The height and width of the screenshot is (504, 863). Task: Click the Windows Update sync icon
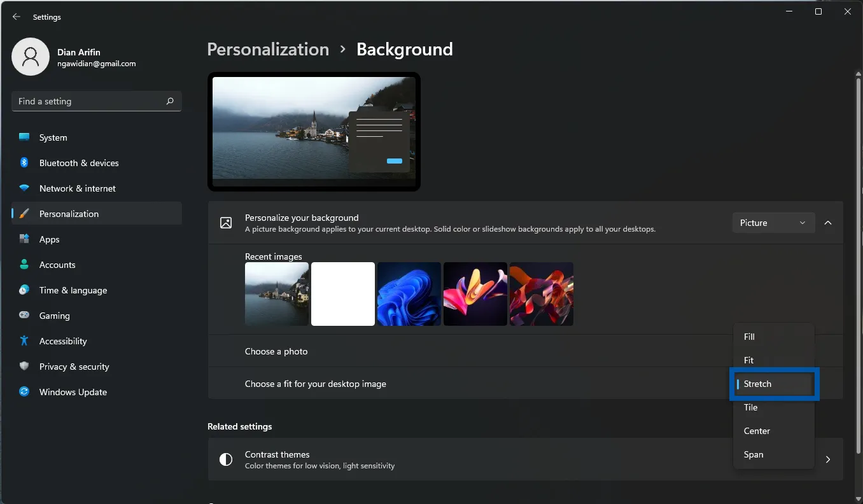coord(24,392)
